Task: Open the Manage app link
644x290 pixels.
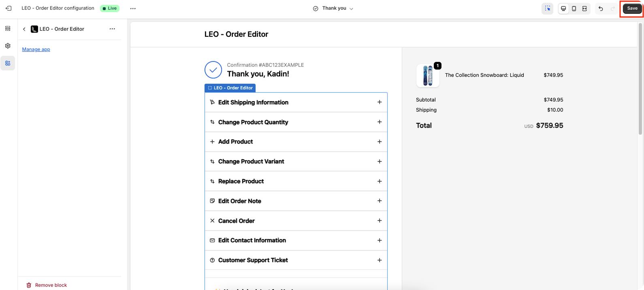Action: click(x=36, y=49)
